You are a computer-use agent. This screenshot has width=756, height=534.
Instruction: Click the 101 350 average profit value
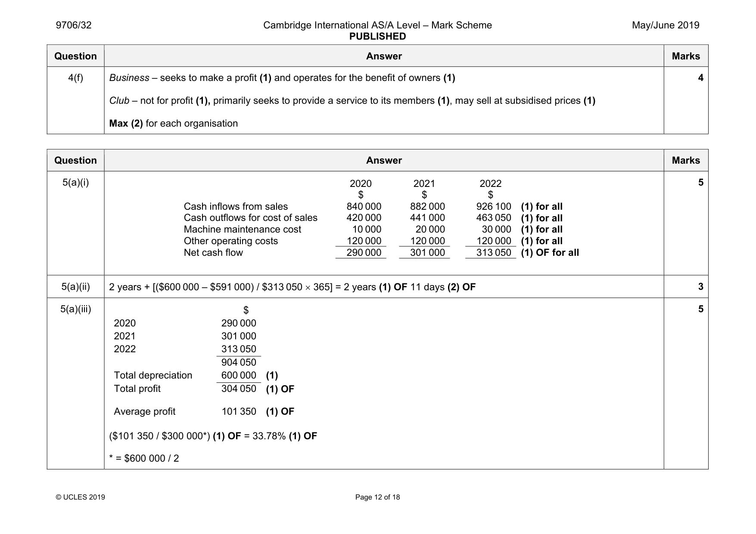[x=239, y=411]
